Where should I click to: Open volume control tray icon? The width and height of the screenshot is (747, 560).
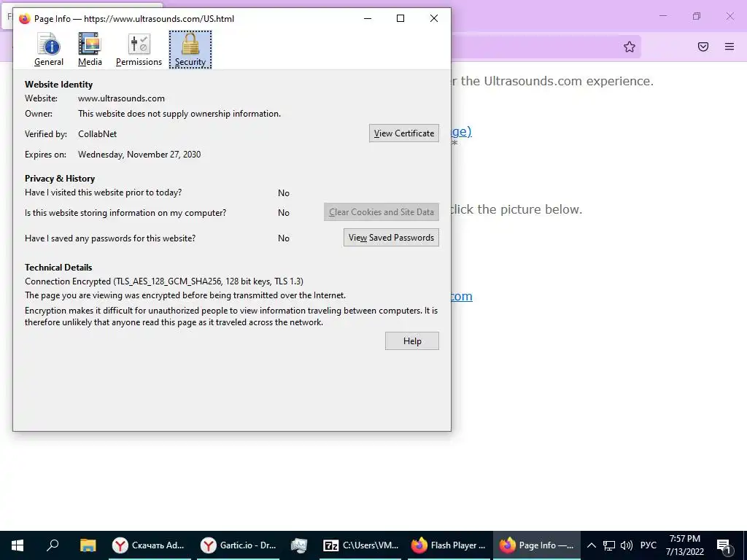pyautogui.click(x=627, y=545)
